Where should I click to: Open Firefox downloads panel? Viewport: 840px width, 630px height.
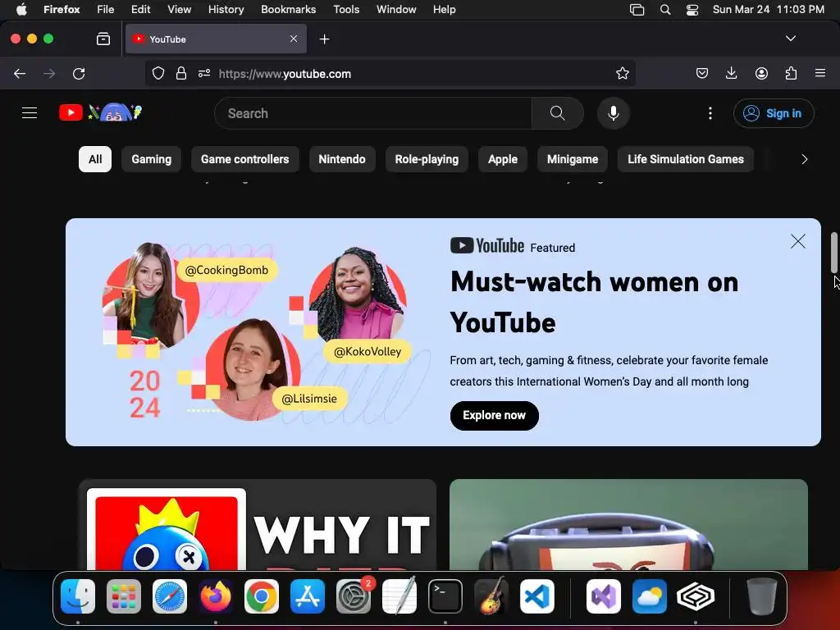pos(731,73)
